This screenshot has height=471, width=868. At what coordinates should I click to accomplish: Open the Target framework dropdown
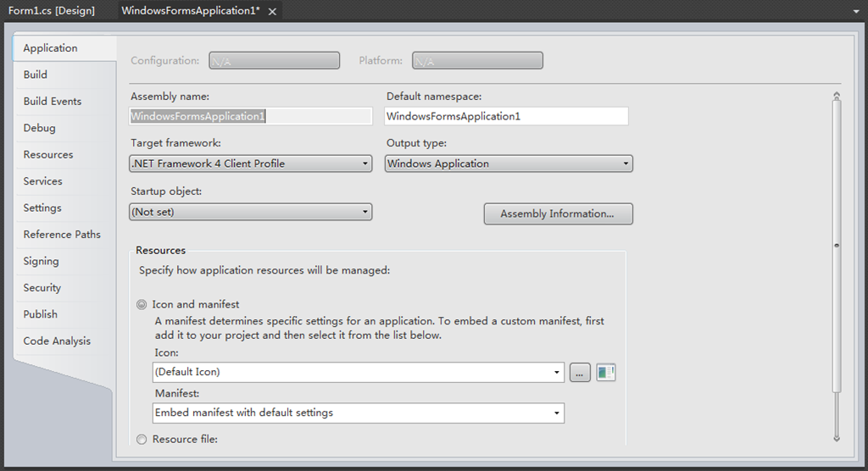[x=250, y=163]
